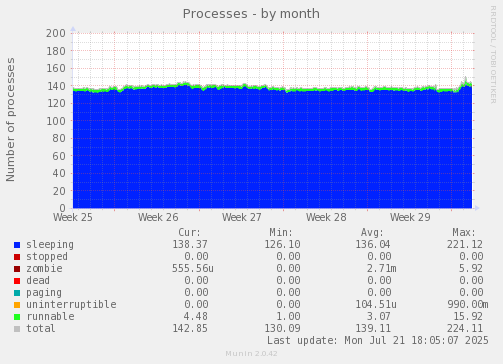Viewport: 503px width, 364px height.
Task: Select the 'zombie' legend label
Action: [x=44, y=268]
